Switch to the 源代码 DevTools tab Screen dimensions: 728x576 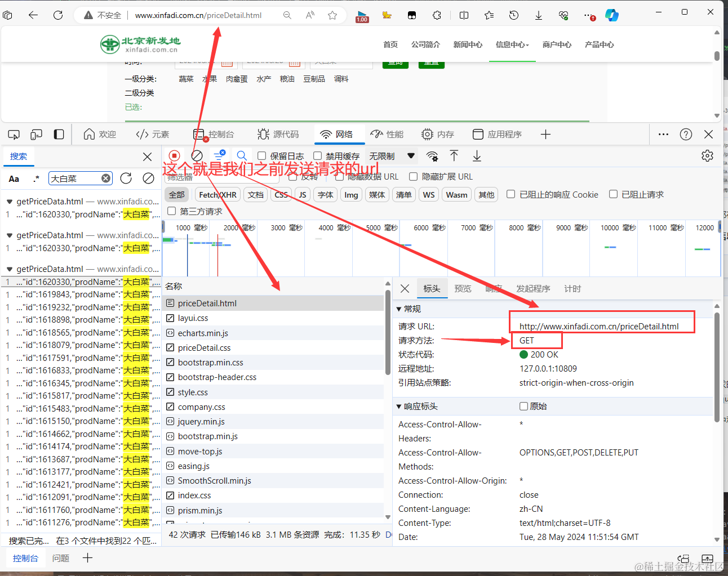point(278,134)
